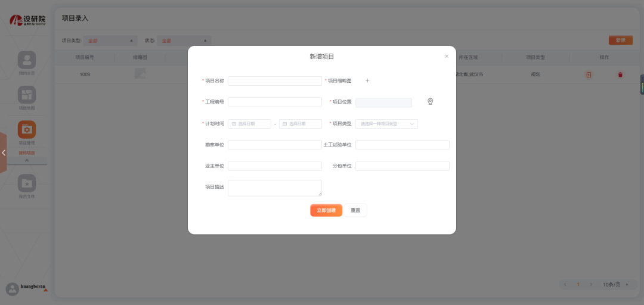The height and width of the screenshot is (305, 644).
Task: Click the 我的主页 sidebar icon
Action: [x=27, y=60]
